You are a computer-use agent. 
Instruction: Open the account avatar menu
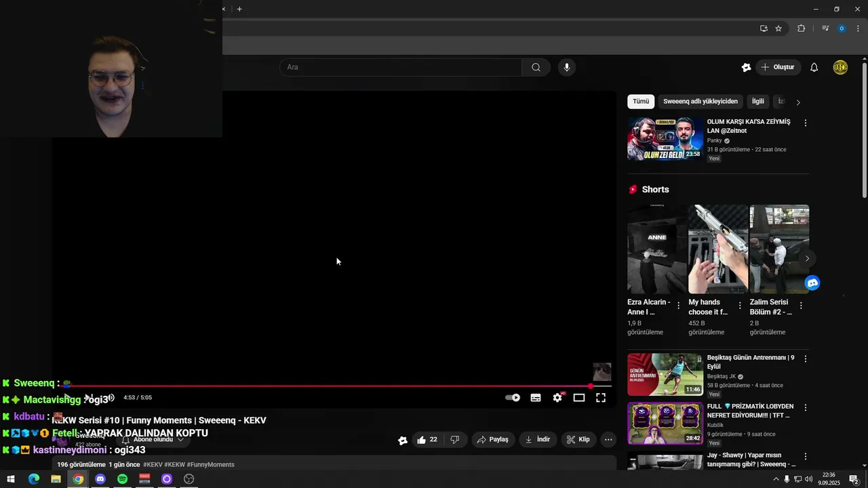coord(840,67)
